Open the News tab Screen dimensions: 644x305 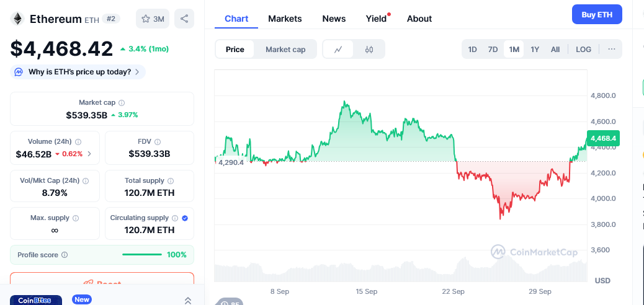click(x=334, y=19)
